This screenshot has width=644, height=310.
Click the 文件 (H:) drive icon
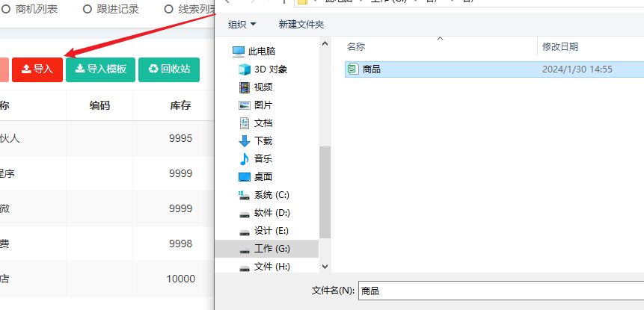tap(245, 268)
